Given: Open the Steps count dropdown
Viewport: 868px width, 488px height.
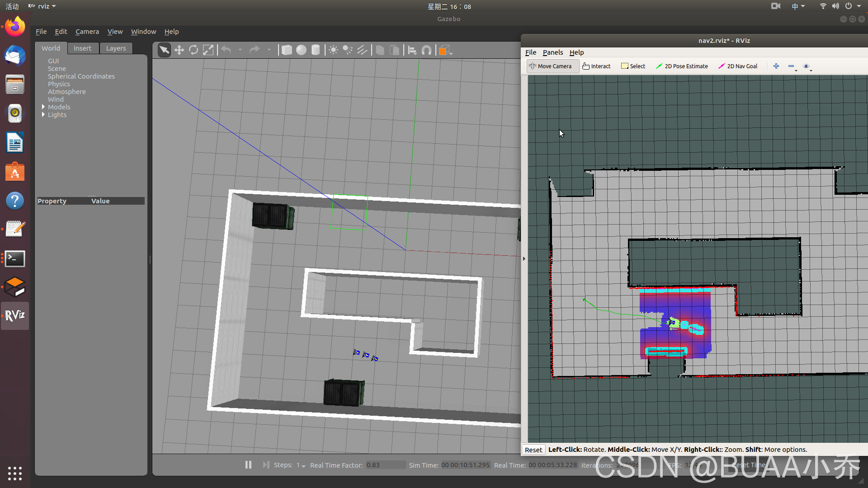Looking at the screenshot, I should (x=303, y=466).
